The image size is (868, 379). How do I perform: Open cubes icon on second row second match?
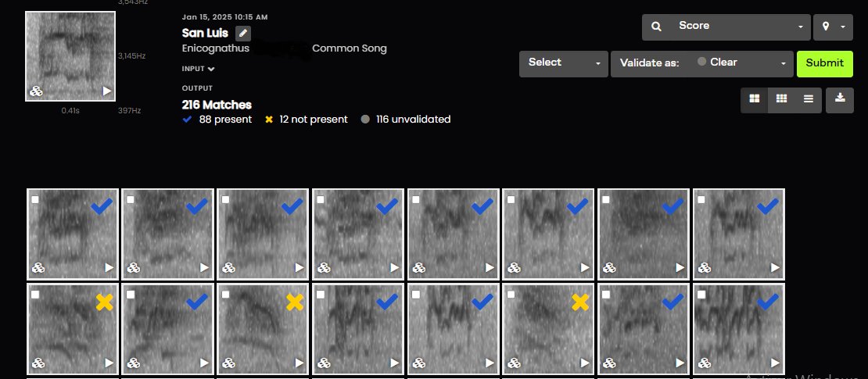pyautogui.click(x=134, y=363)
